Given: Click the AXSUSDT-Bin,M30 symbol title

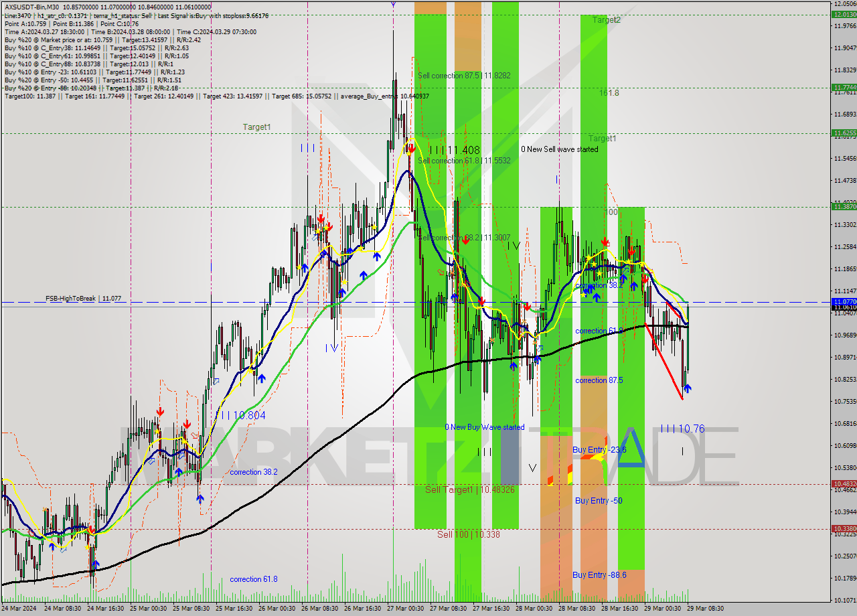Looking at the screenshot, I should [31, 7].
